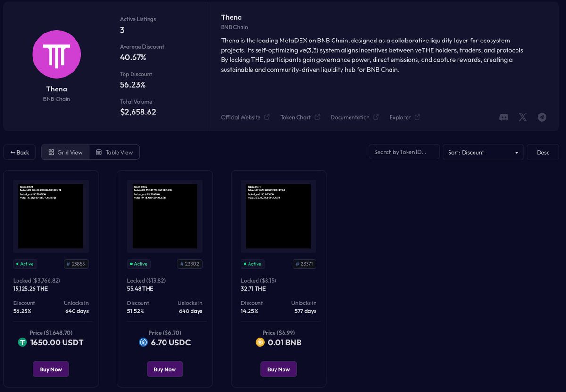566x392 pixels.
Task: Open the token 23858 preview thumbnail
Action: tap(51, 216)
